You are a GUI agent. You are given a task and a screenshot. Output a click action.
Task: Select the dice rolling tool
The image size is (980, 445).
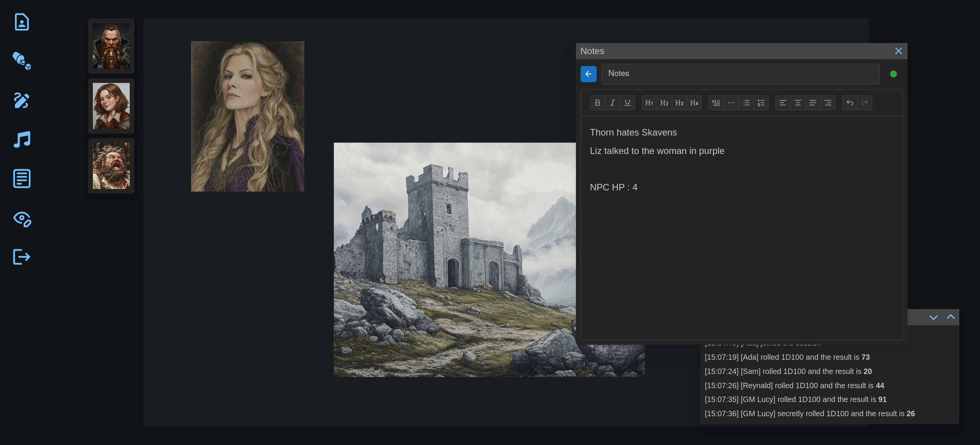tap(21, 61)
